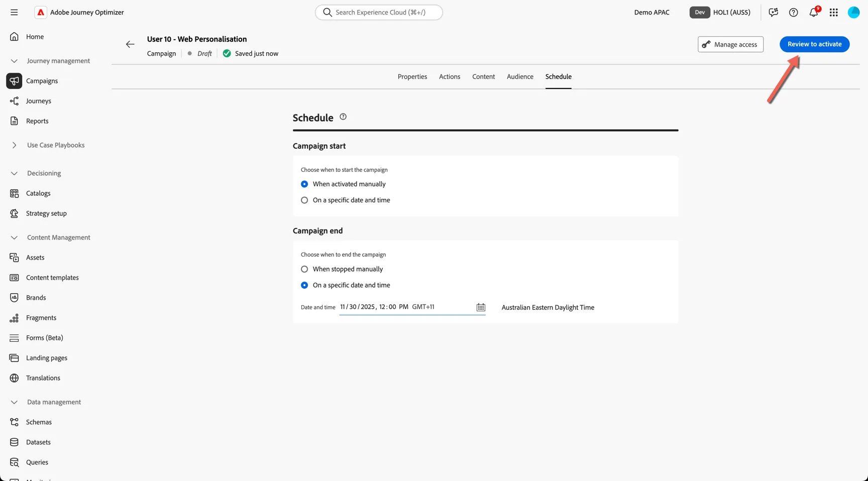
Task: Click the Schedule help info icon
Action: pos(343,116)
